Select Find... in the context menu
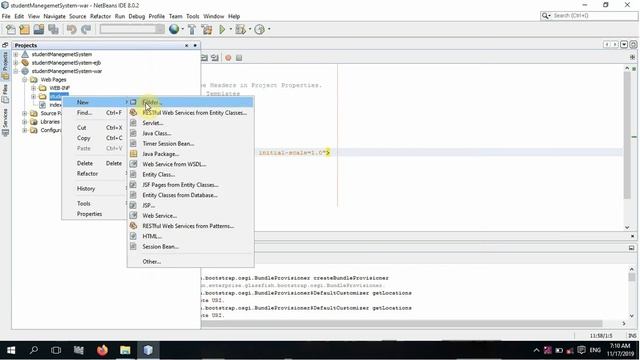Screen dimensions: 640x360 [95, 113]
